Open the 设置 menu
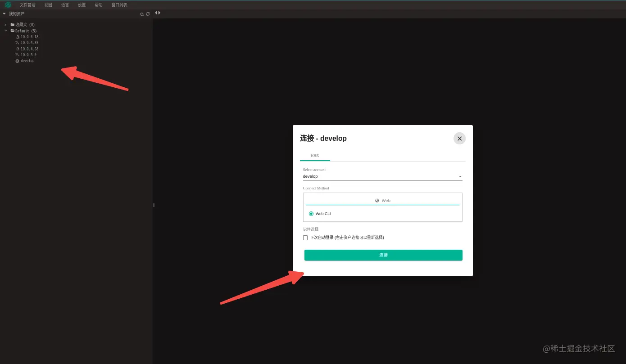 pos(82,5)
